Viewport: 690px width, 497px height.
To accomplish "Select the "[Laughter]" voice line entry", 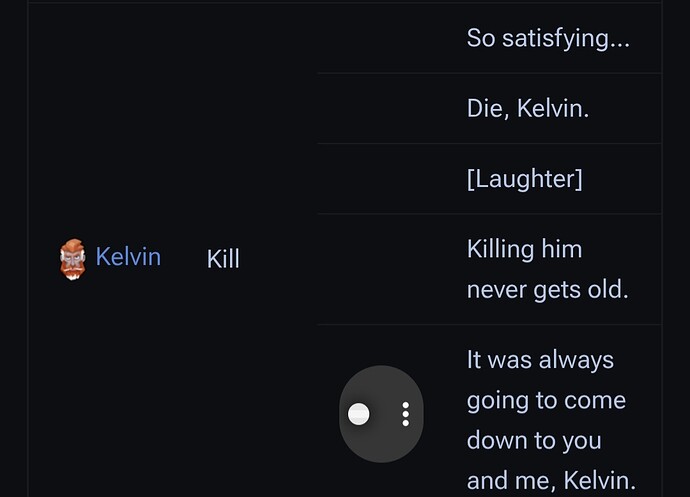I will pos(525,179).
